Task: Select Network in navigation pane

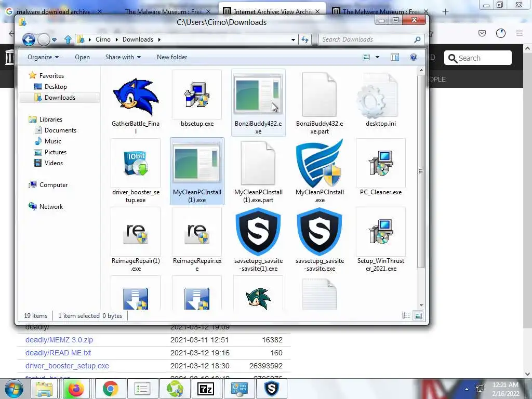Action: coord(51,207)
